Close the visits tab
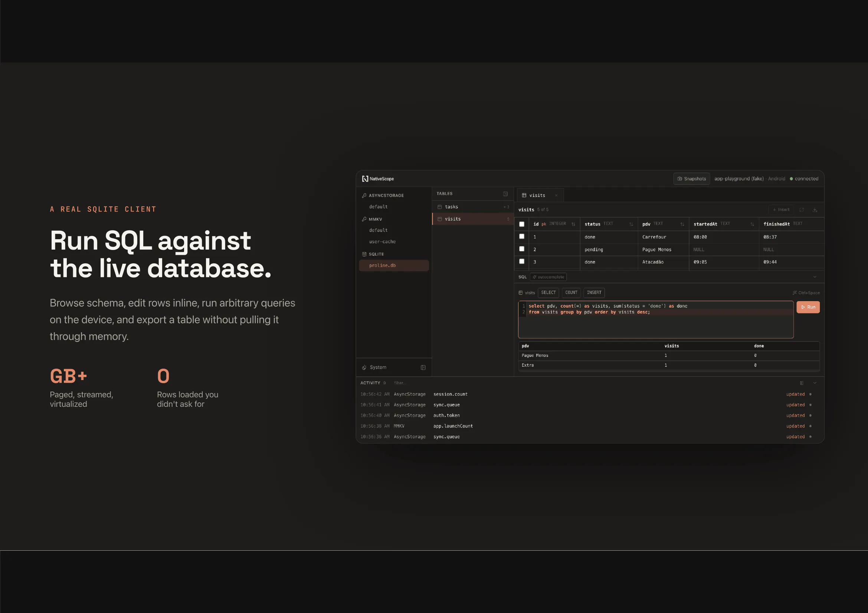The height and width of the screenshot is (613, 868). coord(556,195)
